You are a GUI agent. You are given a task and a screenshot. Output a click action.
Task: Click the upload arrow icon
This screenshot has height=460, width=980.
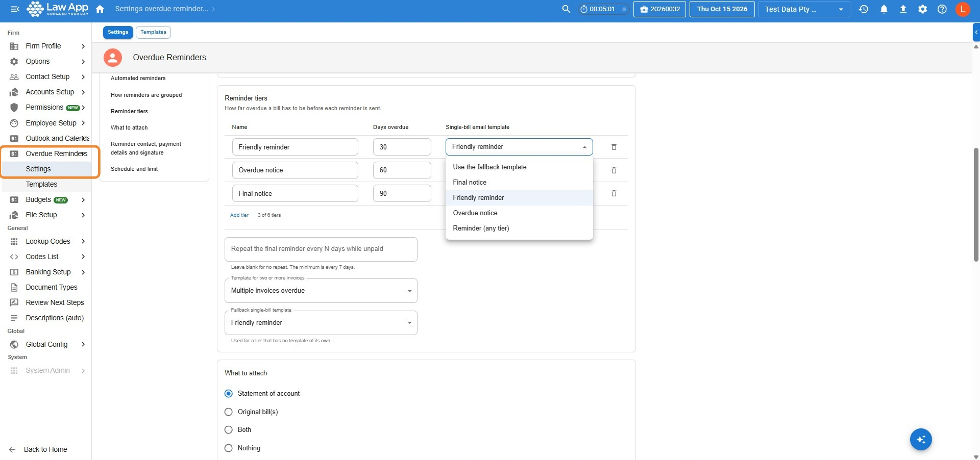point(903,9)
